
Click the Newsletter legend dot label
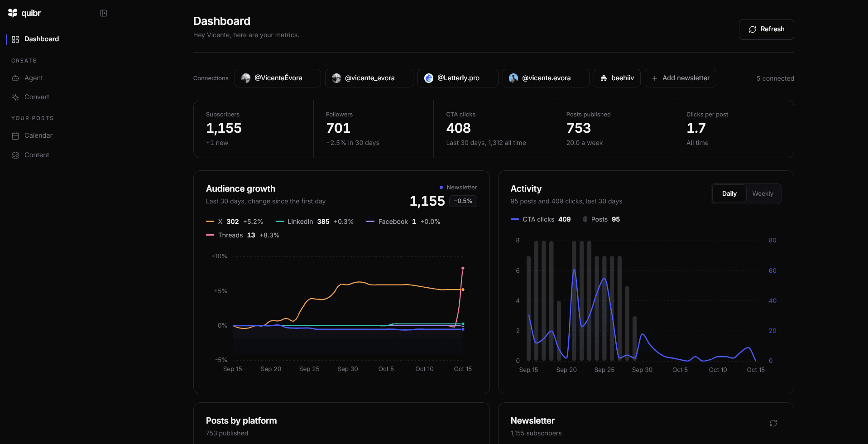point(458,188)
